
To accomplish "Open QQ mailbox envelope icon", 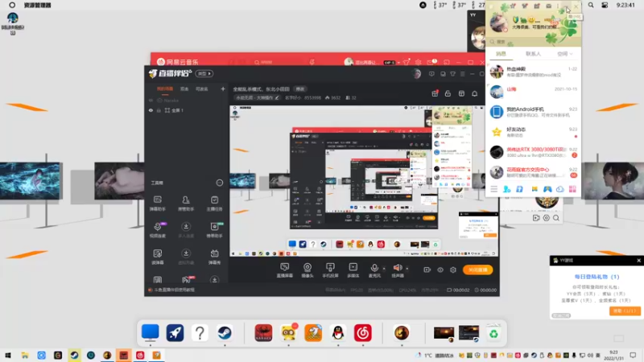I will pos(548,6).
